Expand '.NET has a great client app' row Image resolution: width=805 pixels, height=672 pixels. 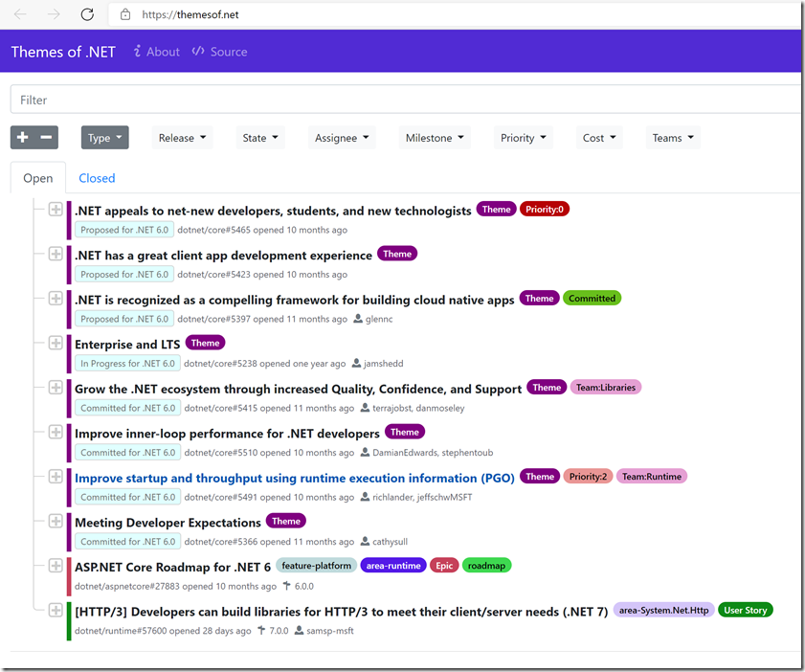[x=56, y=254]
